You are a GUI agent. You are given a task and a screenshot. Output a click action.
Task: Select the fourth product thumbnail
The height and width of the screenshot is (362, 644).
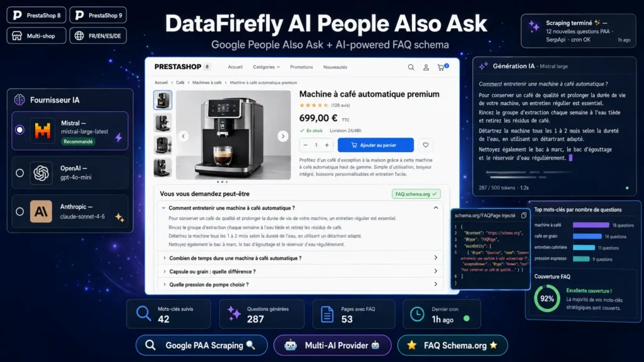163,167
